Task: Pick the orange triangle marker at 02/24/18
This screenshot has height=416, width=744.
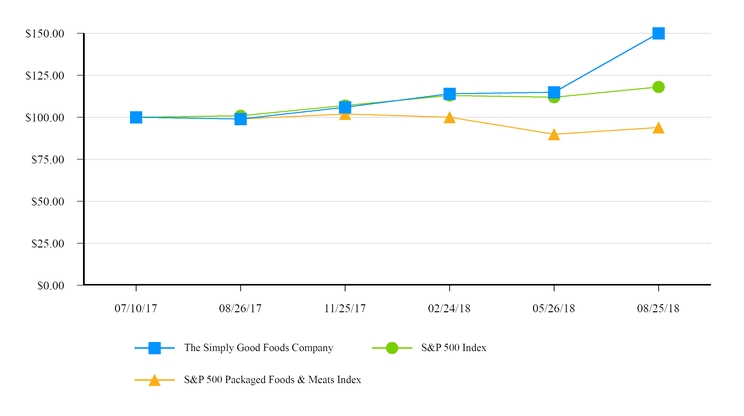Action: [450, 117]
